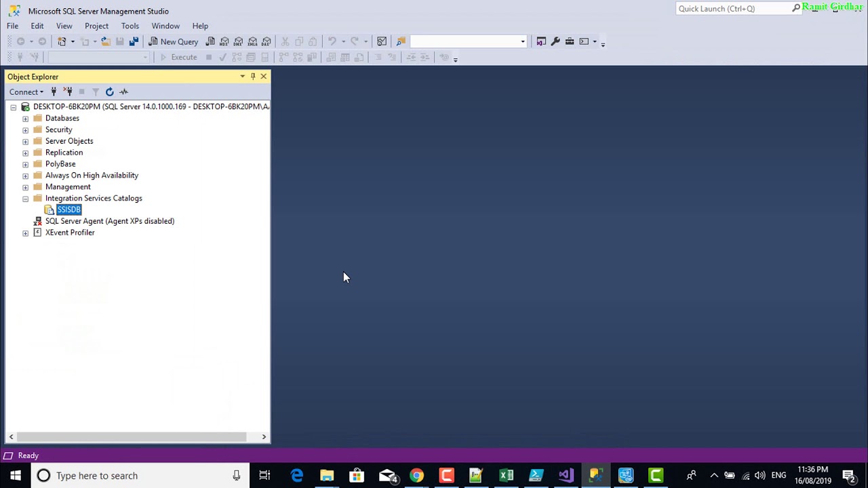Expand the XEvent Profiler node
The image size is (868, 488).
pyautogui.click(x=26, y=233)
